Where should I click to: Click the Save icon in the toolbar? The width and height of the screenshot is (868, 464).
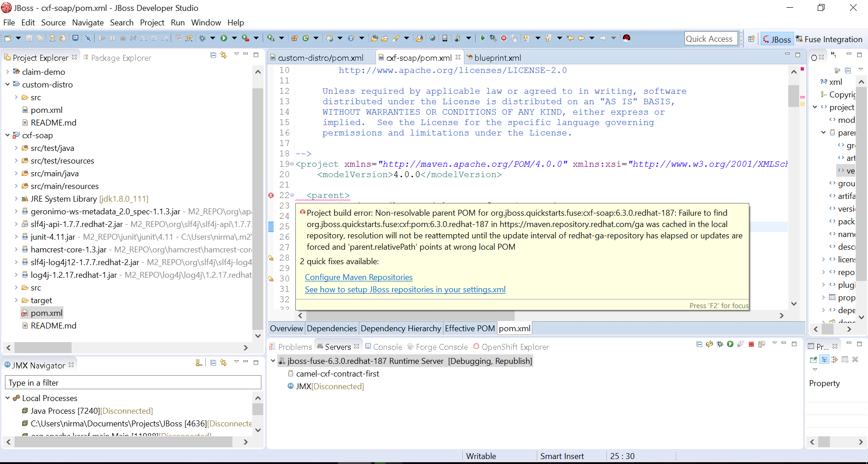pyautogui.click(x=29, y=38)
